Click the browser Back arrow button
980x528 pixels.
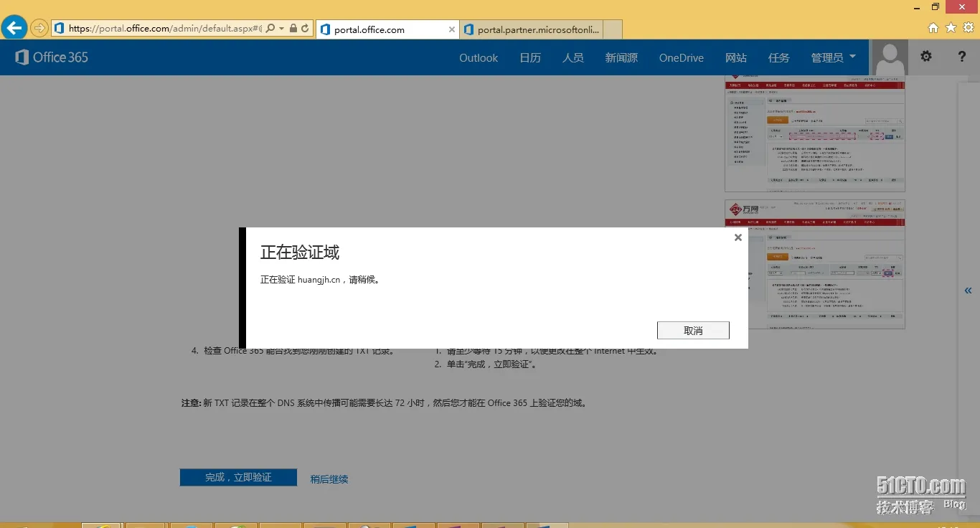pyautogui.click(x=14, y=28)
